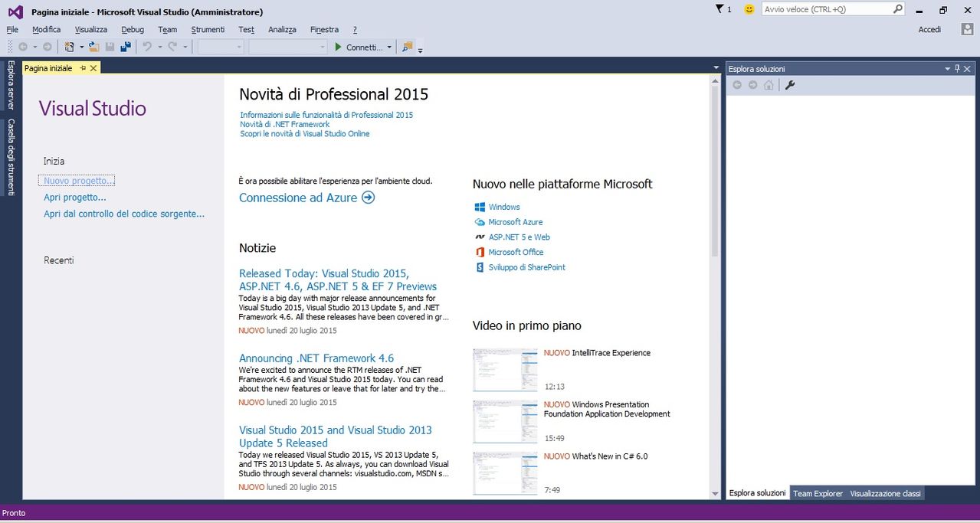
Task: Open the Strumenti menu
Action: (x=208, y=30)
